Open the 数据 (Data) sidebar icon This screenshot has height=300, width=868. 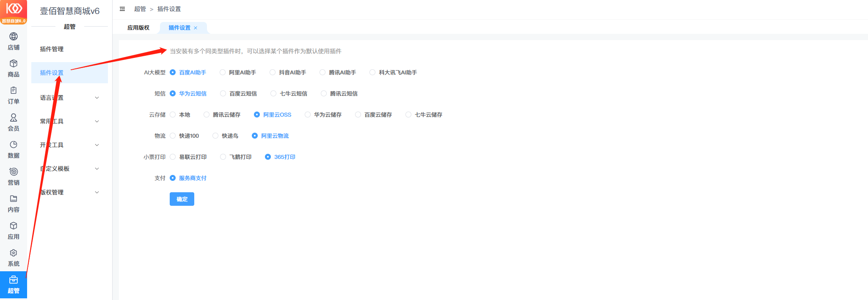pyautogui.click(x=14, y=150)
